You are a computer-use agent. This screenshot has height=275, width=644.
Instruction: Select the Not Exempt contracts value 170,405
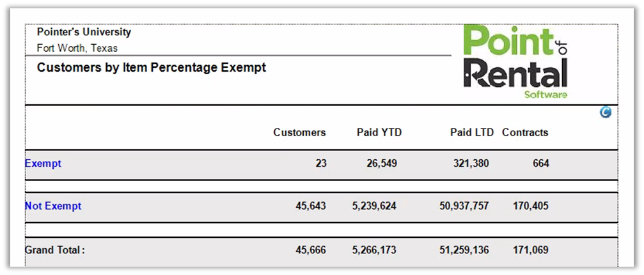tap(531, 207)
